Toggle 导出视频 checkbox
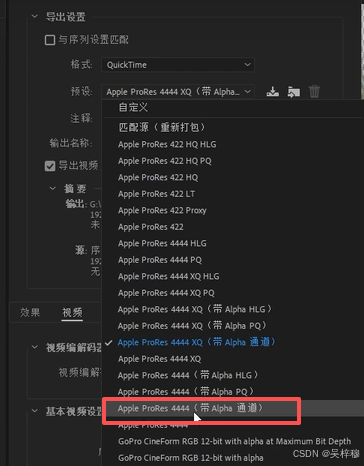Image resolution: width=364 pixels, height=466 pixels. coord(50,166)
